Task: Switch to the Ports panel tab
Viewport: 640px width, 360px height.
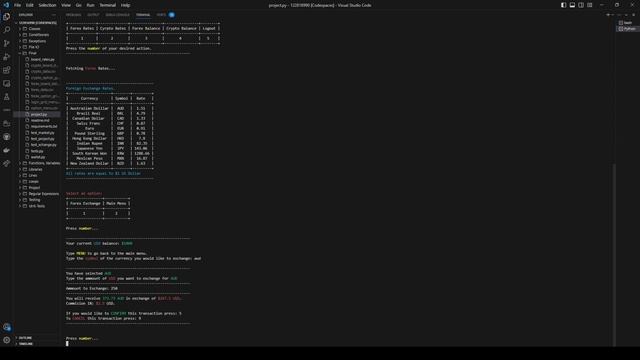Action: coord(162,15)
